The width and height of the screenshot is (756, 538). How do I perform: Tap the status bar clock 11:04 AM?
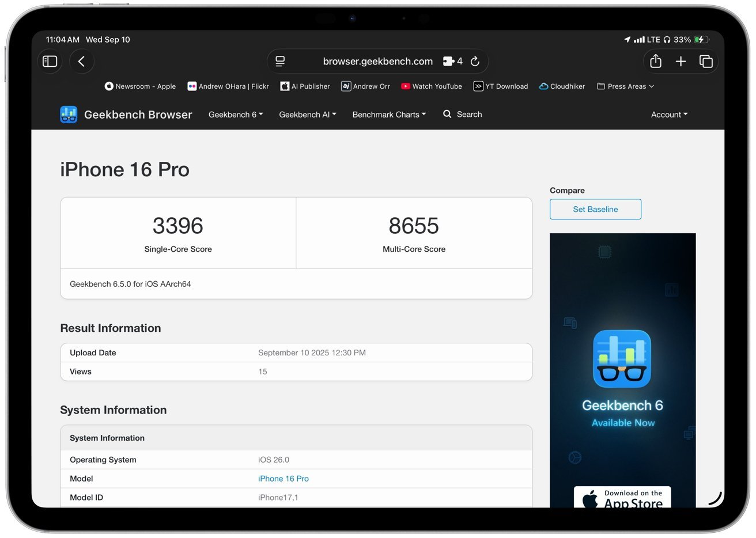[63, 40]
